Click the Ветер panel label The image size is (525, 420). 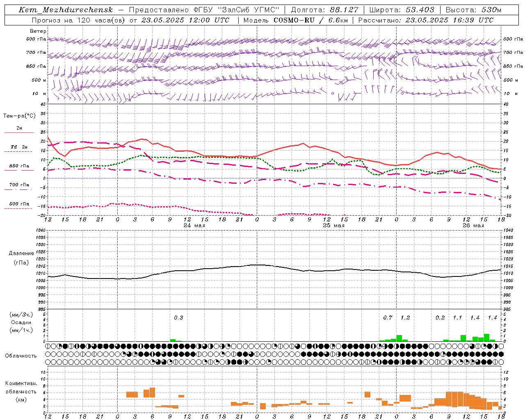38,31
